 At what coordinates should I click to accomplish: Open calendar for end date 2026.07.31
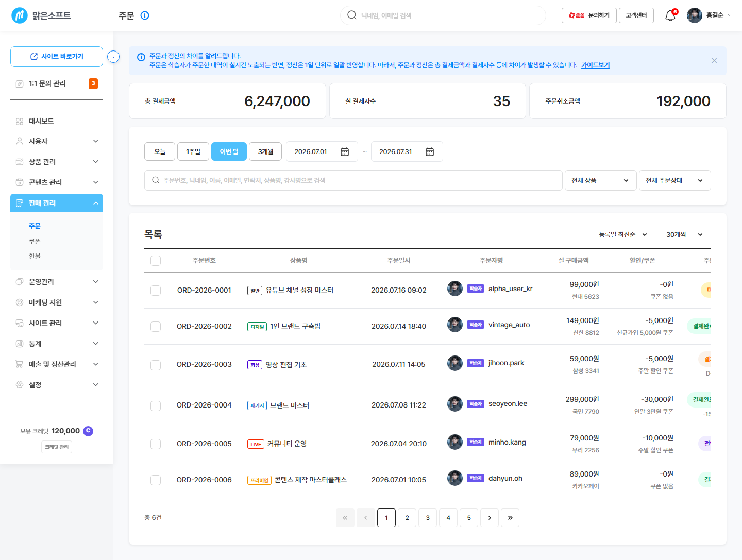tap(430, 151)
